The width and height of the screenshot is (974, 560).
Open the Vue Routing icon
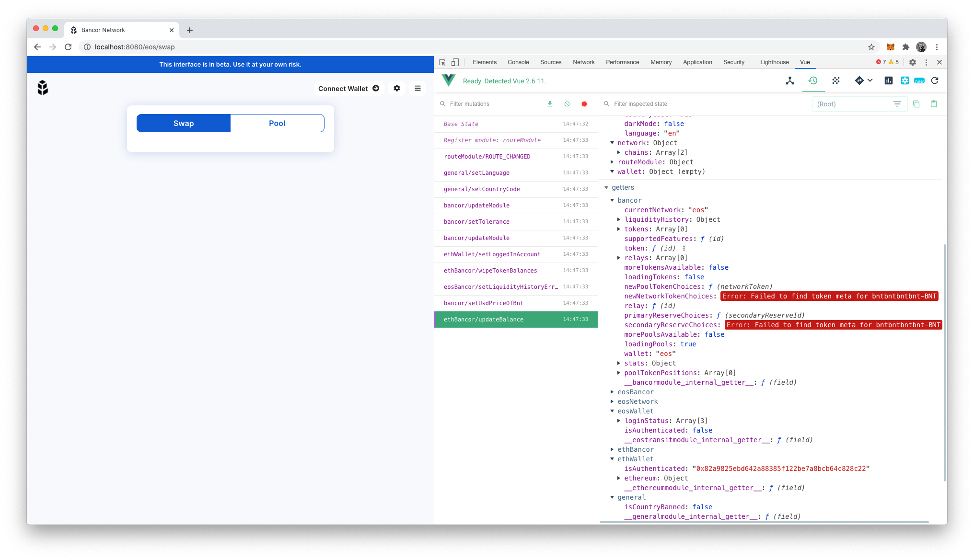click(x=859, y=80)
